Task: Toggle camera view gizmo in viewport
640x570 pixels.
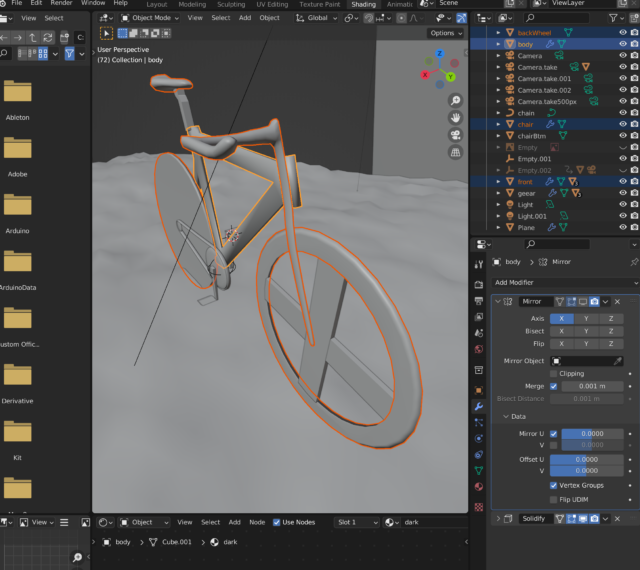Action: [455, 135]
